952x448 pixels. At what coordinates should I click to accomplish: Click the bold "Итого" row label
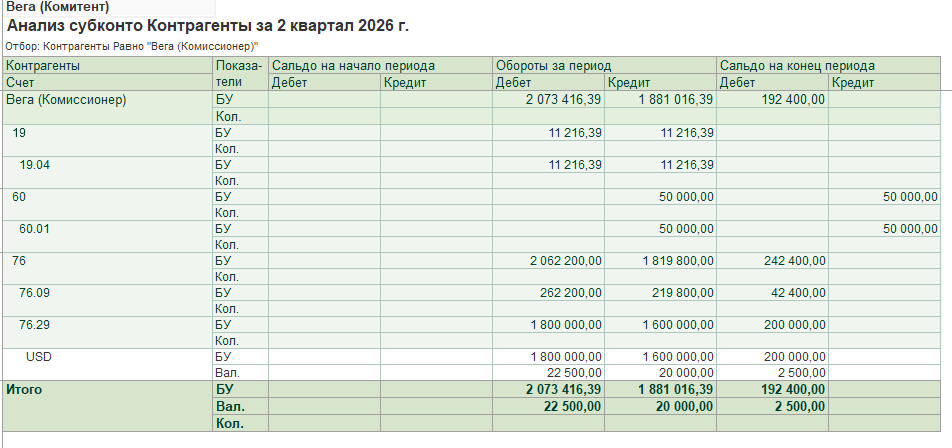[24, 390]
